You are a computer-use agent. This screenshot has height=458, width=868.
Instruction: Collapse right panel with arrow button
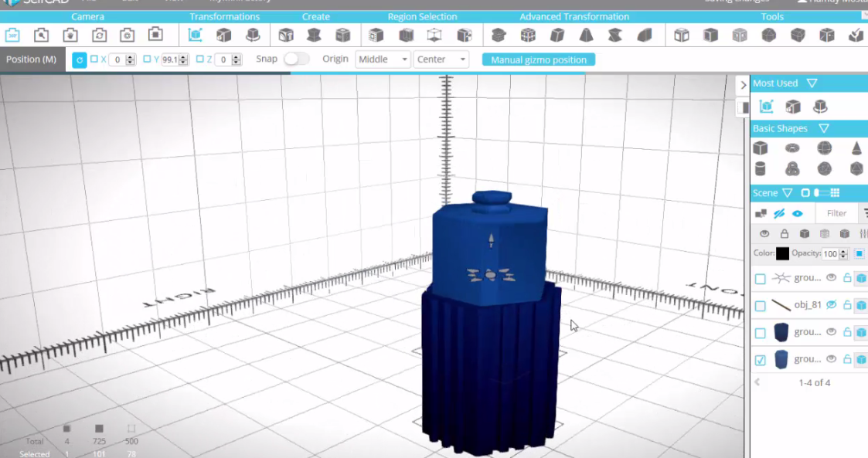point(744,85)
